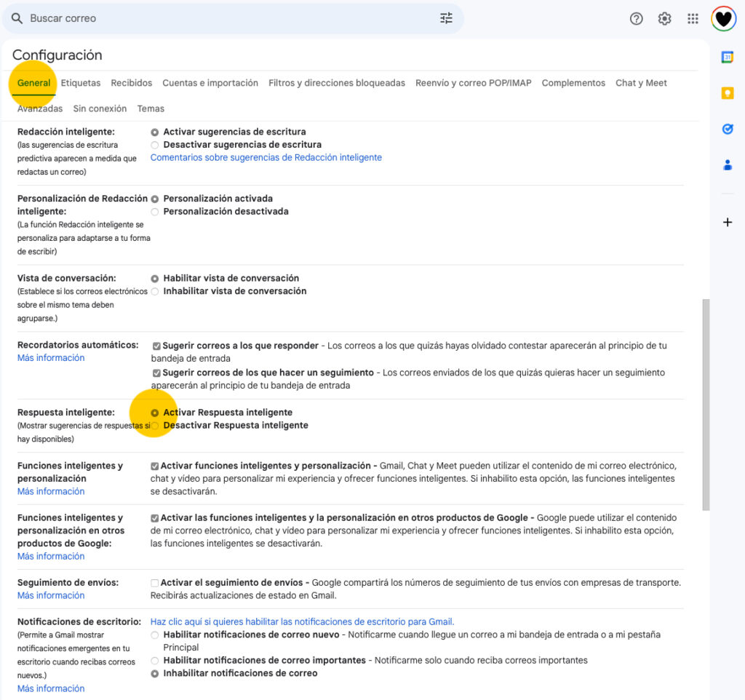Select Inhabilitar notificaciones de correo
This screenshot has width=745, height=700.
pyautogui.click(x=154, y=673)
